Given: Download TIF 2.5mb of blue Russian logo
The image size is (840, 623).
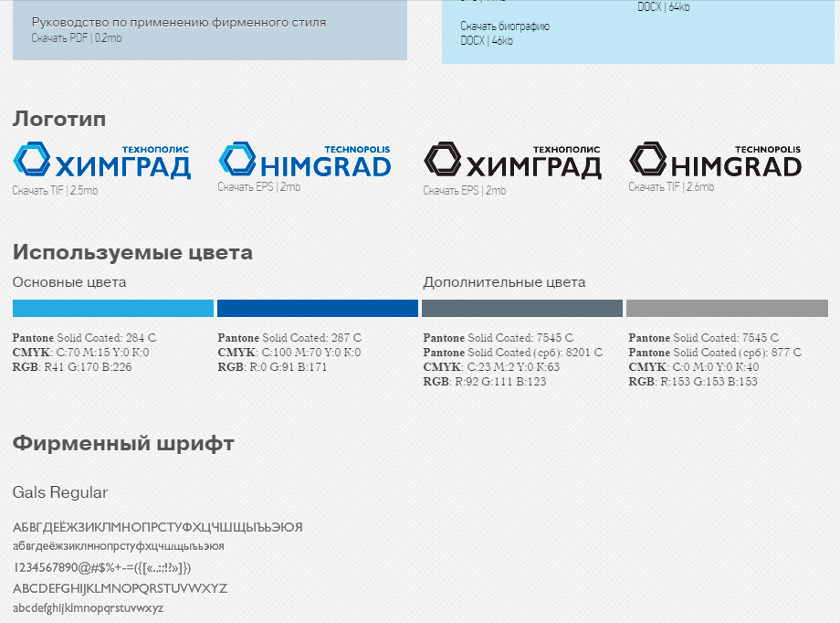Looking at the screenshot, I should [x=55, y=190].
